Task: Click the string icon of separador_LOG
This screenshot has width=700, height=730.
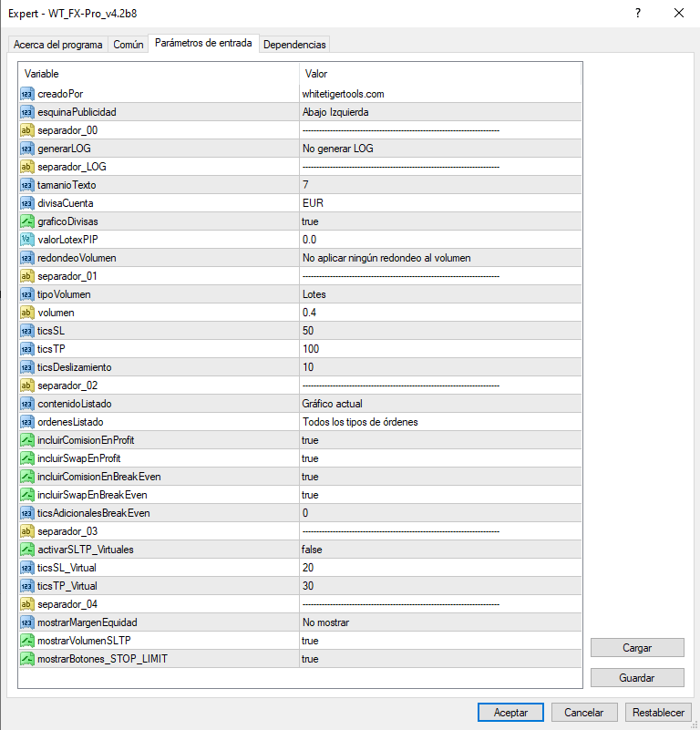Action: pyautogui.click(x=27, y=167)
